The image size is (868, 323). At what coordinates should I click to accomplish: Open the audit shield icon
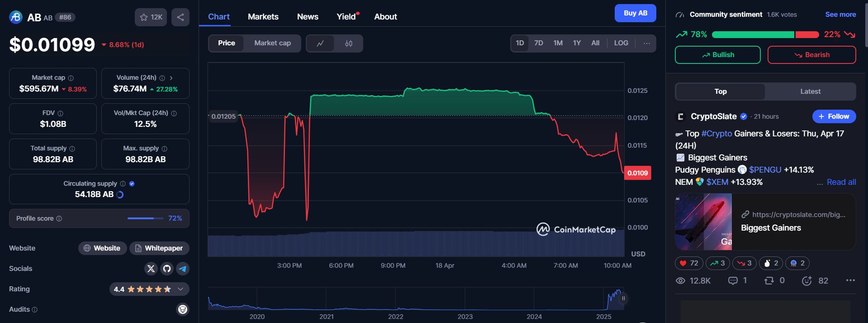pyautogui.click(x=183, y=309)
